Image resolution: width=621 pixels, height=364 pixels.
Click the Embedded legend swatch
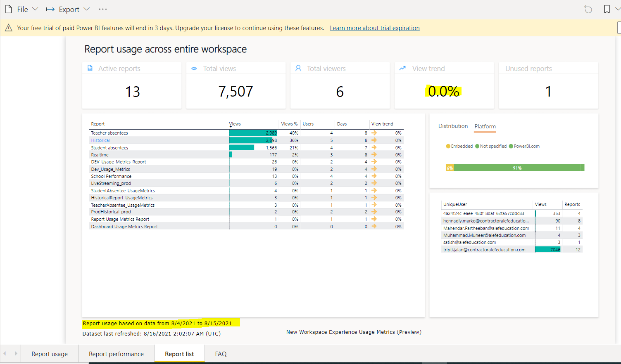click(x=448, y=146)
